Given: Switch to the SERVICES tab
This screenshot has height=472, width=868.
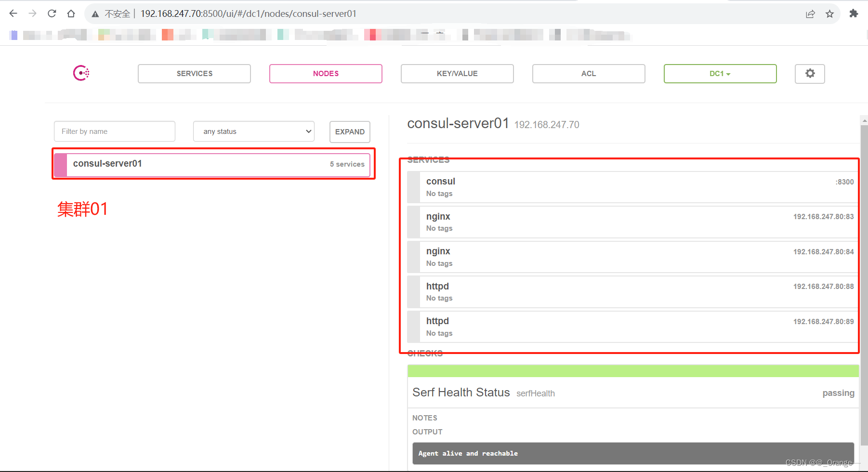Looking at the screenshot, I should point(194,73).
